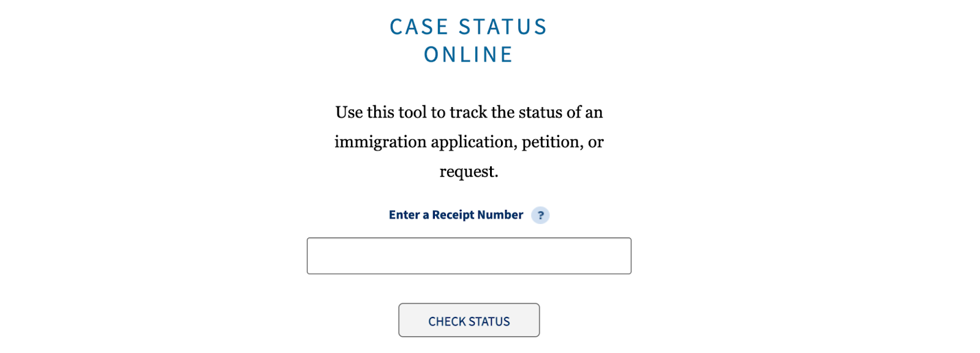Image resolution: width=980 pixels, height=353 pixels.
Task: Click the question mark help icon
Action: (540, 215)
